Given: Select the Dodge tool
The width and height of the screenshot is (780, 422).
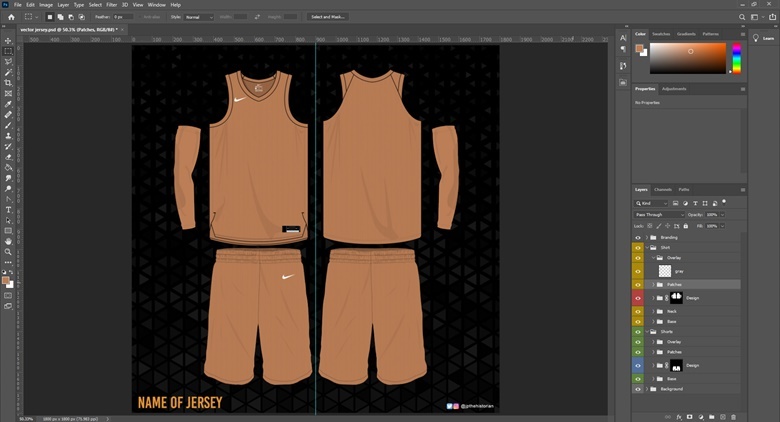Looking at the screenshot, I should 8,189.
